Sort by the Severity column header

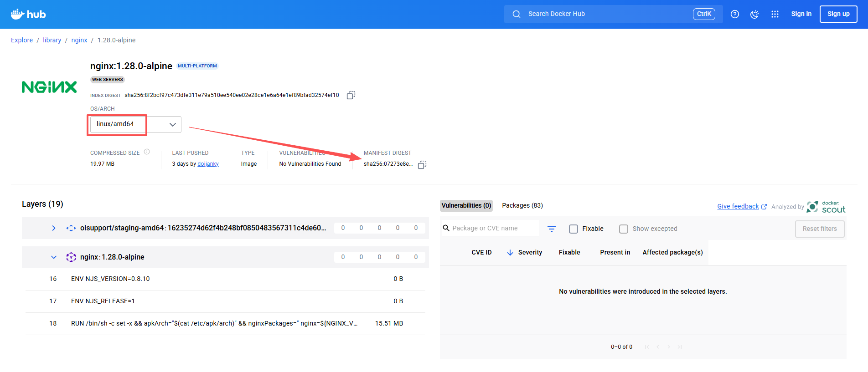click(x=530, y=253)
